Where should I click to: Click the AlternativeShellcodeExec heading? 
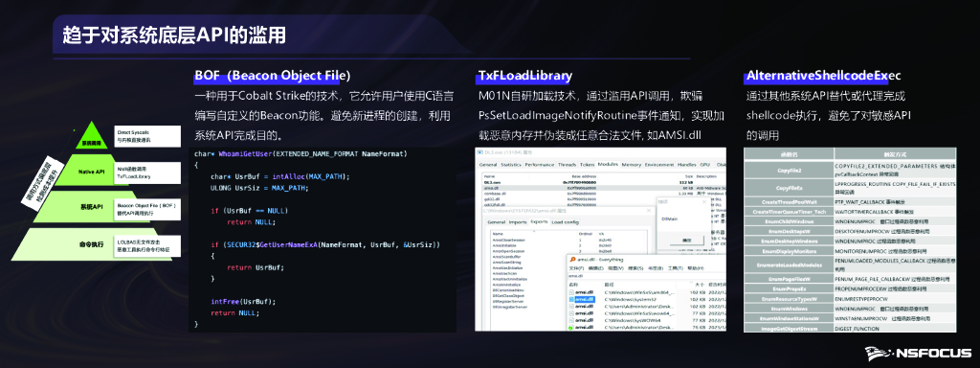[x=823, y=76]
